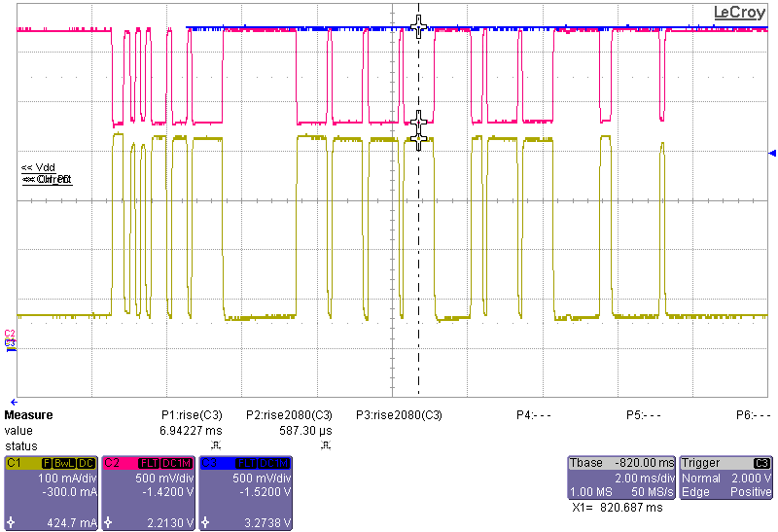
Task: Open the Trigger descriptor box
Action: tap(726, 478)
